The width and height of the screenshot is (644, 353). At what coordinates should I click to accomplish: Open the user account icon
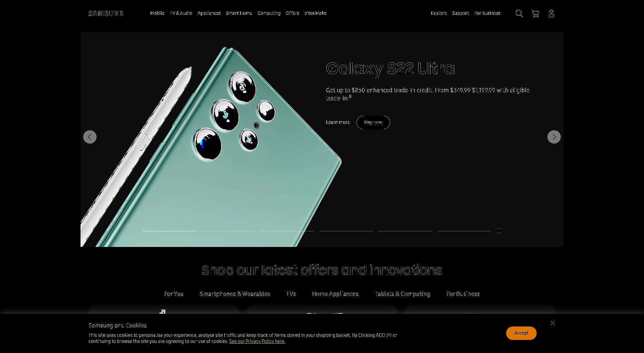[551, 13]
